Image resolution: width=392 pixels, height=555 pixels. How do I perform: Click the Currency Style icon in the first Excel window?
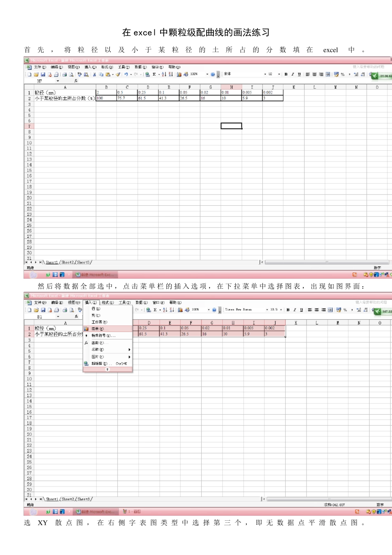point(336,74)
